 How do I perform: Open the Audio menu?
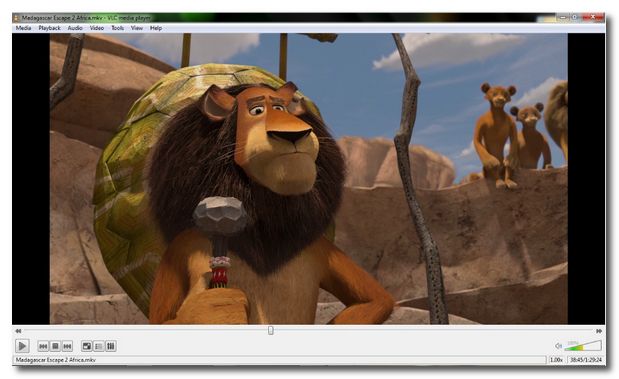click(75, 28)
